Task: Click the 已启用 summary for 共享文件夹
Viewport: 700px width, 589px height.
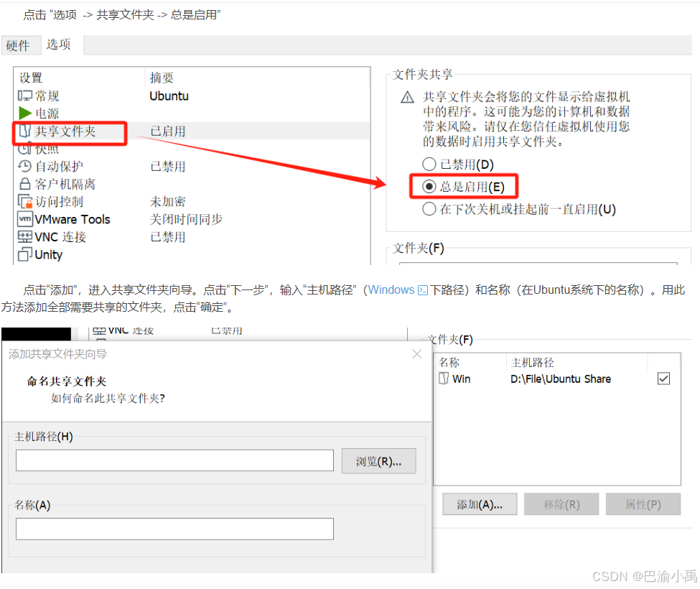Action: (168, 131)
